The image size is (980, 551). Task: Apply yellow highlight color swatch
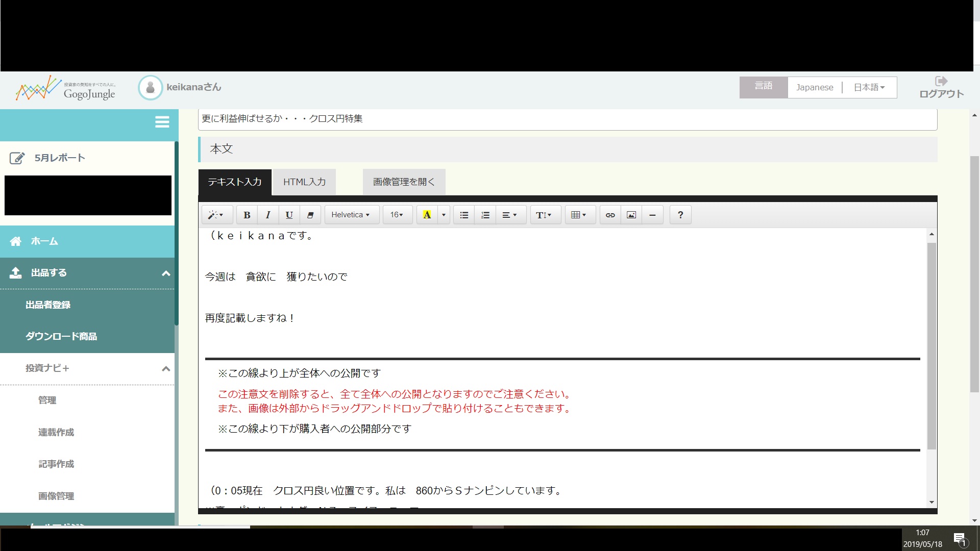(x=427, y=215)
